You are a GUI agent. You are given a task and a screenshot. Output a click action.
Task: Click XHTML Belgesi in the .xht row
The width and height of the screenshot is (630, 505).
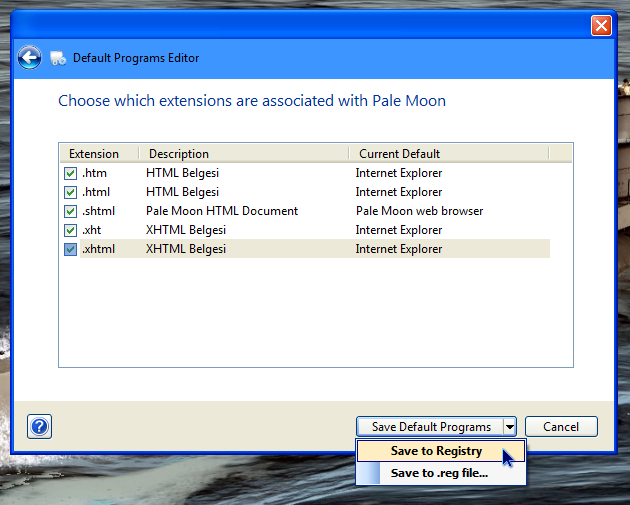pyautogui.click(x=186, y=230)
